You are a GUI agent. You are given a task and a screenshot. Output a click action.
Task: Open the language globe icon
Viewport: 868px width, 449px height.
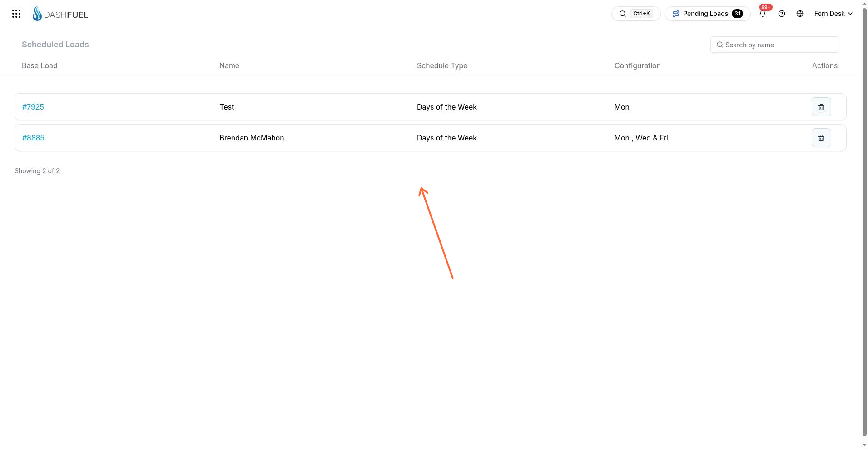pyautogui.click(x=800, y=14)
